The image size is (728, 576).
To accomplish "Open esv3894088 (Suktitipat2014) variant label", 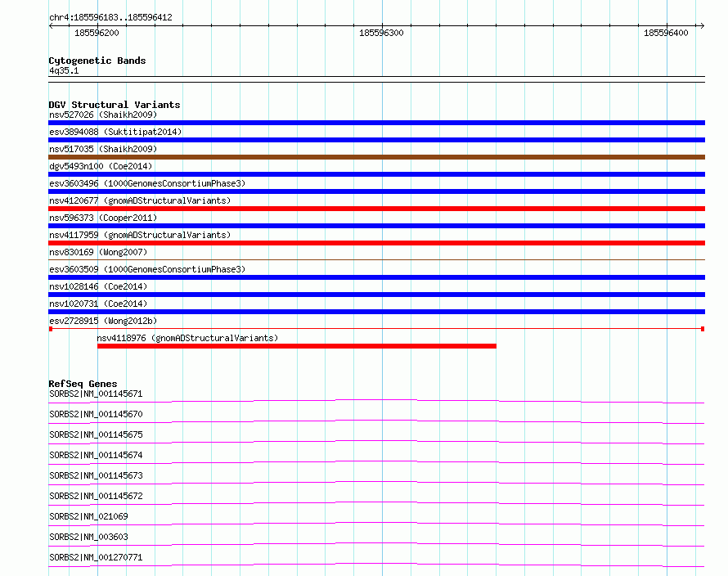I will click(x=115, y=132).
